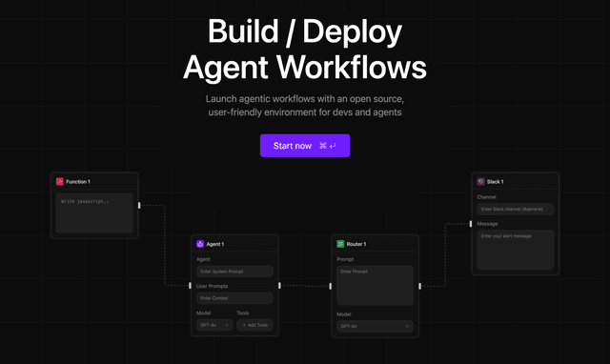
Task: Select the Agent 1 node title
Action: (x=215, y=244)
